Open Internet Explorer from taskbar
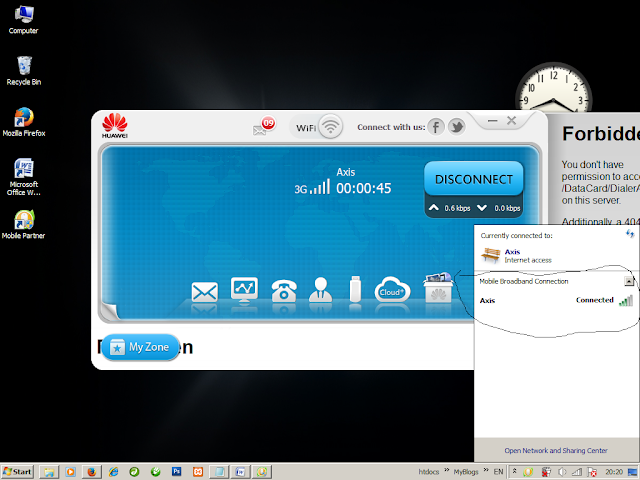 click(113, 472)
